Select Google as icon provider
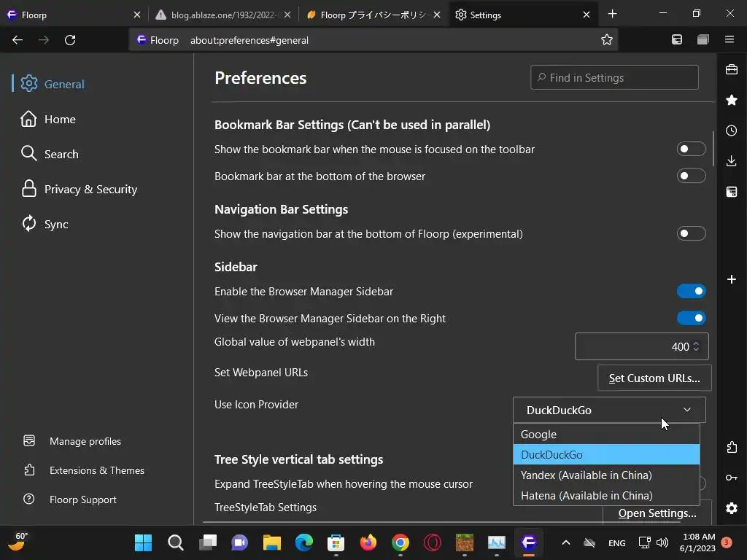This screenshot has width=747, height=560. (606, 435)
